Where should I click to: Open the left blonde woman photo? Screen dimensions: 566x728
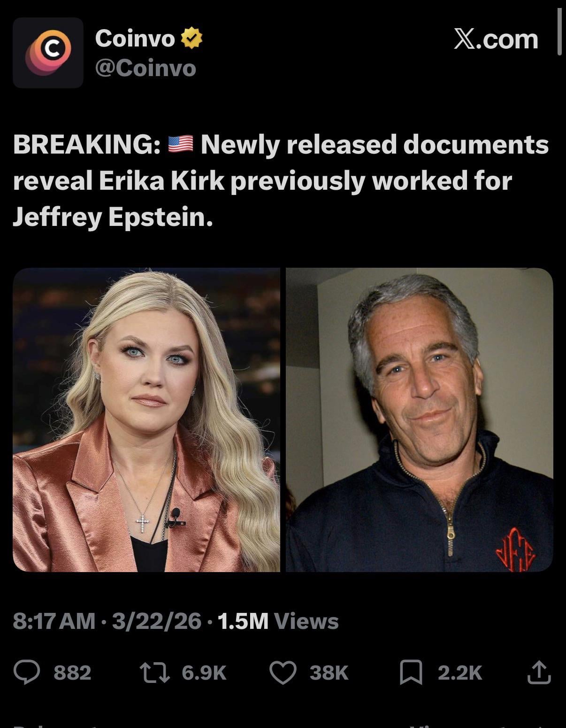point(146,420)
